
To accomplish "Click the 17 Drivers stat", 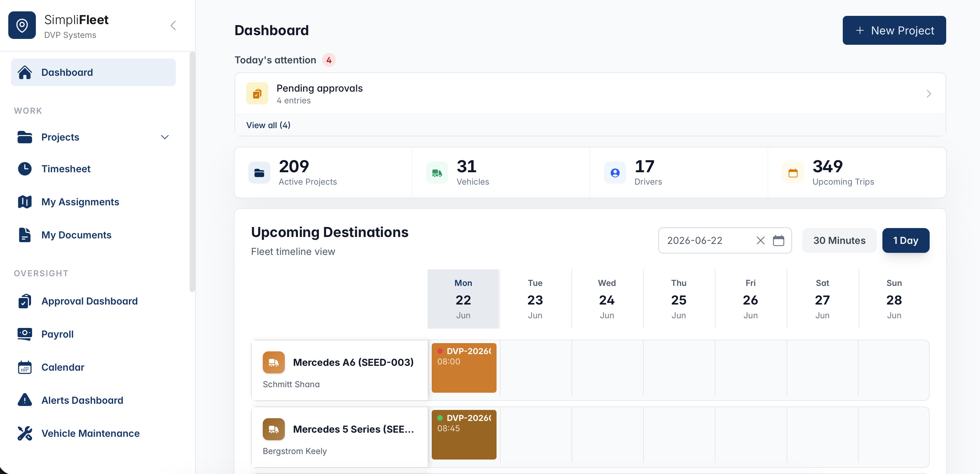I will (x=679, y=173).
